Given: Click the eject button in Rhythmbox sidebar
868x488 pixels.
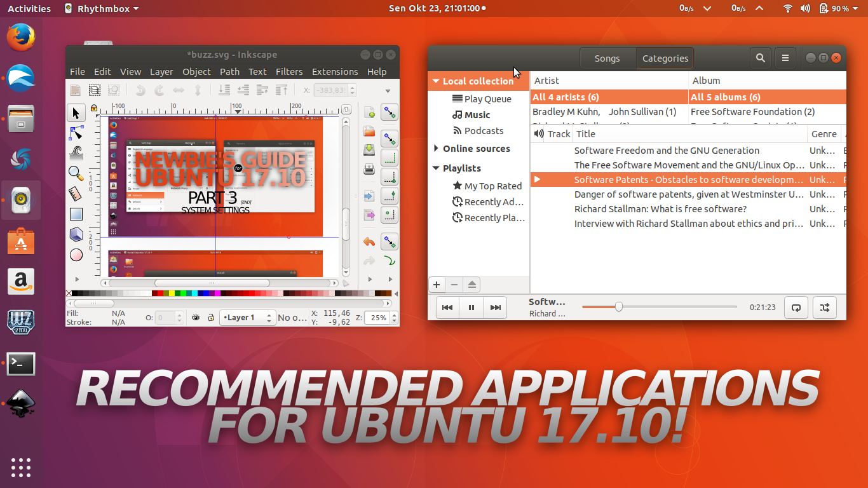Looking at the screenshot, I should 471,285.
